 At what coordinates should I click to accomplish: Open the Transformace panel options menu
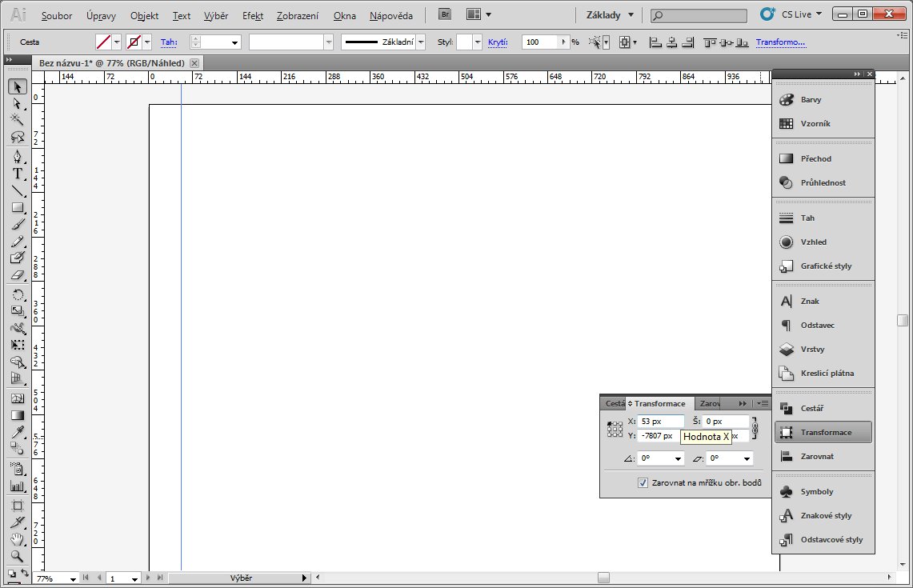763,403
